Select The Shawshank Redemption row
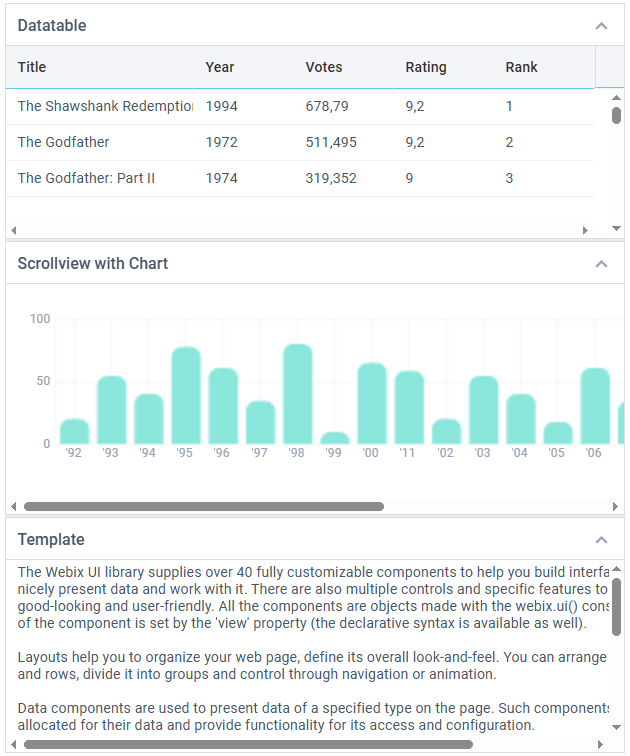This screenshot has width=630, height=756. [x=300, y=107]
